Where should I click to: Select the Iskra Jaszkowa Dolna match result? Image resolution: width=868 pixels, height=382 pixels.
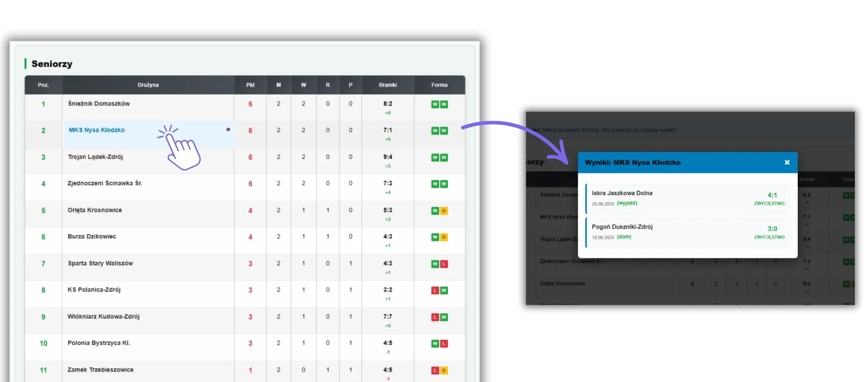687,198
